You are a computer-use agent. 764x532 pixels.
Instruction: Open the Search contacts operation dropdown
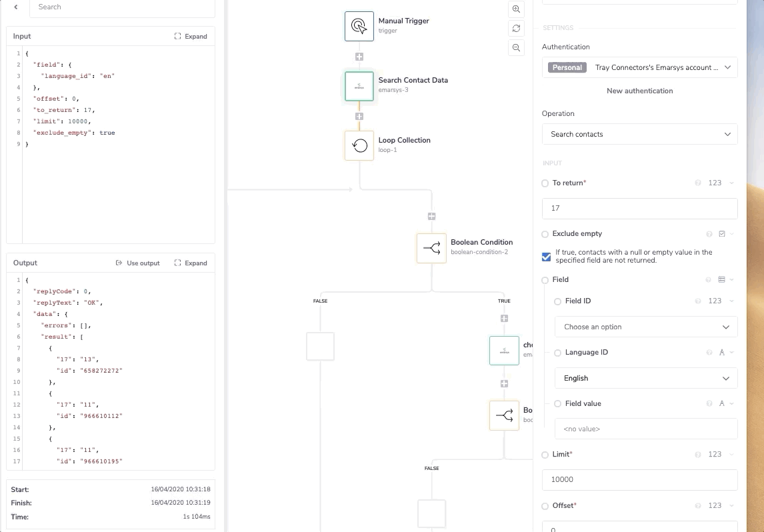(x=639, y=134)
